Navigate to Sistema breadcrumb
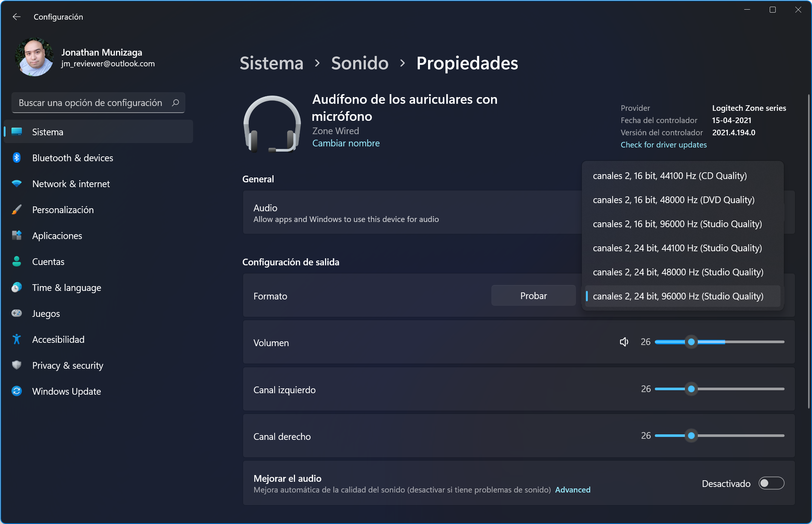Image resolution: width=812 pixels, height=524 pixels. [x=271, y=63]
